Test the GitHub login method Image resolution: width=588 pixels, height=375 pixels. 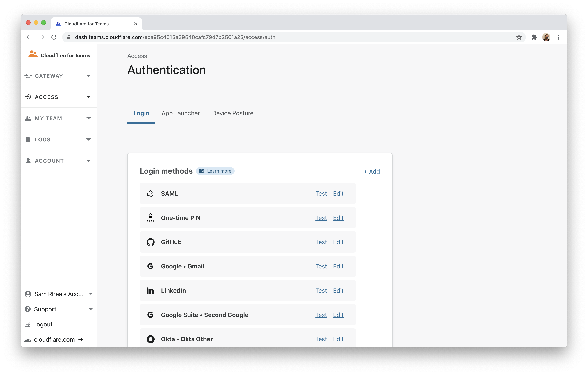click(321, 242)
